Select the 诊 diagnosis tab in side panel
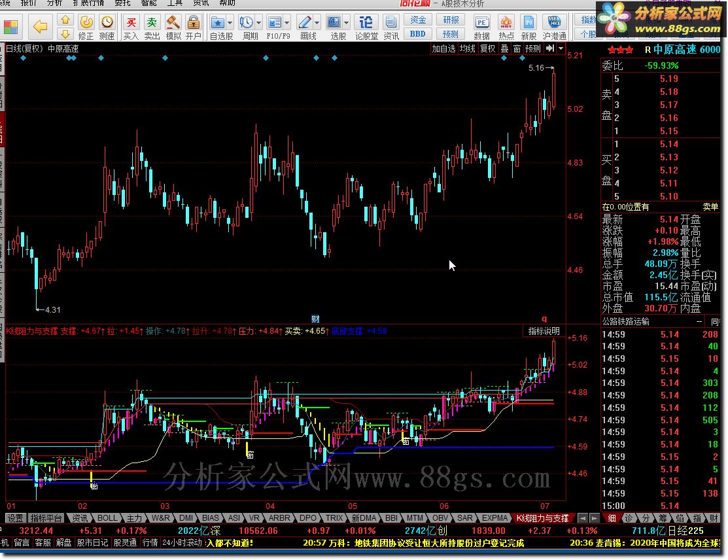 pyautogui.click(x=628, y=517)
